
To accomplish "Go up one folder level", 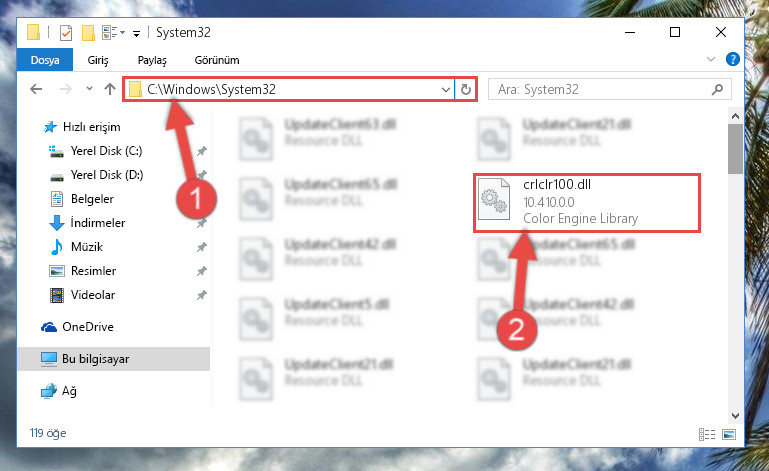I will [110, 89].
